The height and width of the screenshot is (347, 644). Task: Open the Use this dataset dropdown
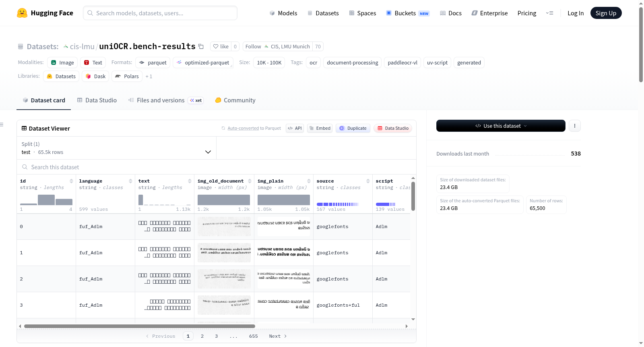(x=501, y=126)
